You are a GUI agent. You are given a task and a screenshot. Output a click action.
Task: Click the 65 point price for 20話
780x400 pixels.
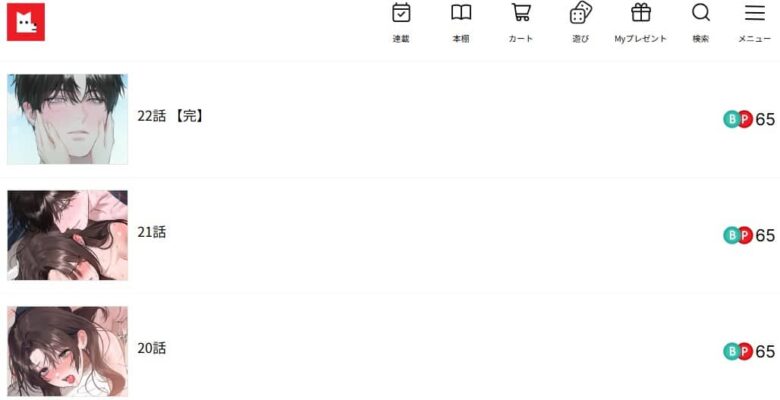pyautogui.click(x=765, y=352)
